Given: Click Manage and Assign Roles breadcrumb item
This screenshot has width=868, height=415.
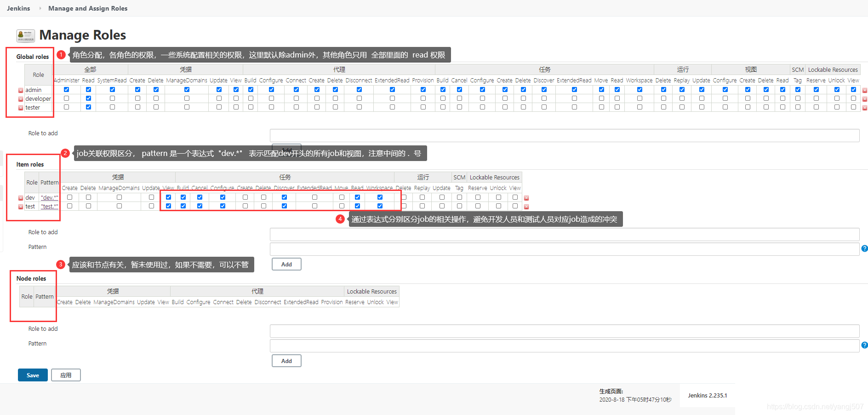Looking at the screenshot, I should pyautogui.click(x=87, y=8).
